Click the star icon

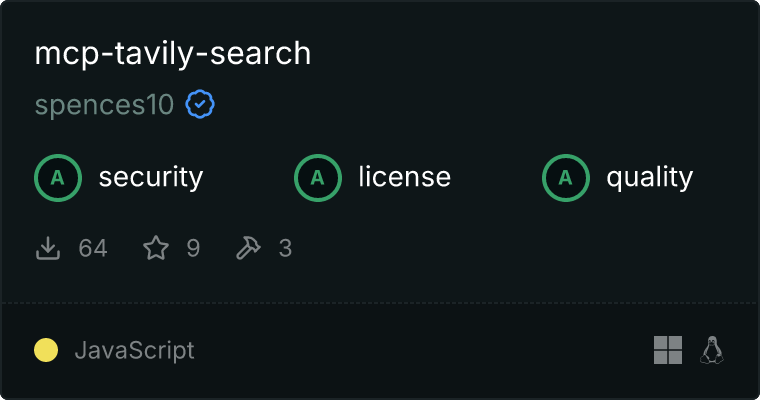156,248
